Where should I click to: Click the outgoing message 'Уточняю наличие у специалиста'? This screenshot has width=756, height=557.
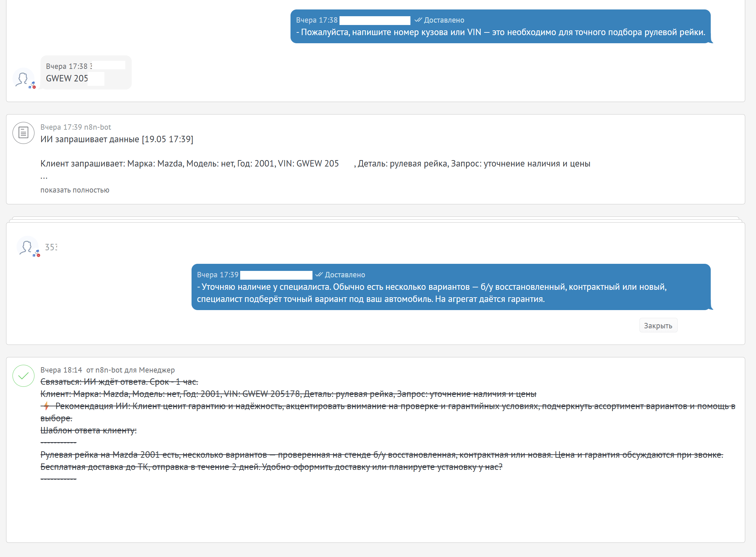[451, 287]
